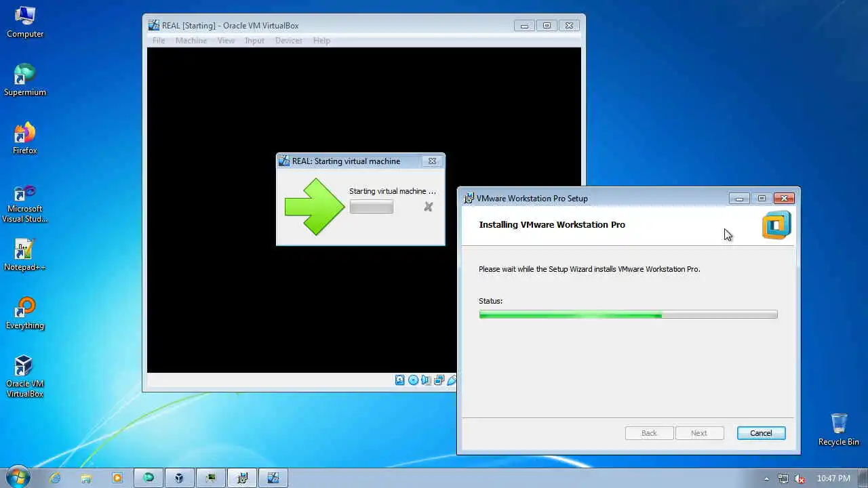Select the Oracle VM VirtualBox desktop shortcut

(25, 376)
